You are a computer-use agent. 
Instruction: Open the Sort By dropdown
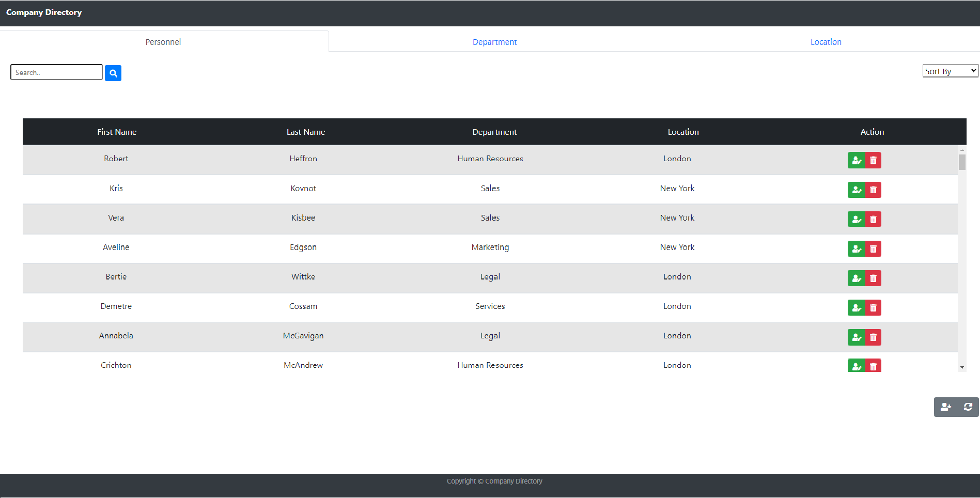point(950,71)
